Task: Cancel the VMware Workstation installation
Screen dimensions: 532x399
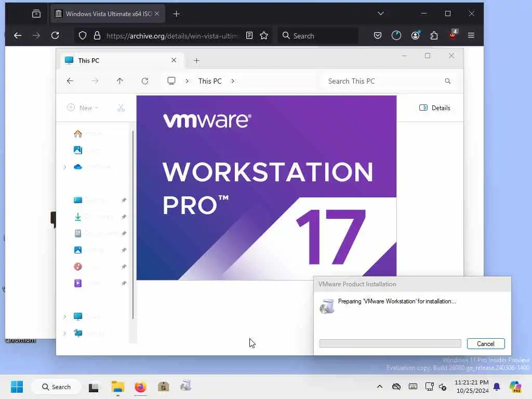Action: pyautogui.click(x=486, y=344)
